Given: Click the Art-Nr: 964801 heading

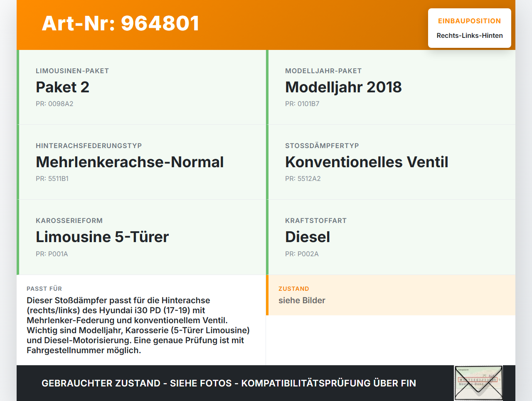Looking at the screenshot, I should coord(120,24).
